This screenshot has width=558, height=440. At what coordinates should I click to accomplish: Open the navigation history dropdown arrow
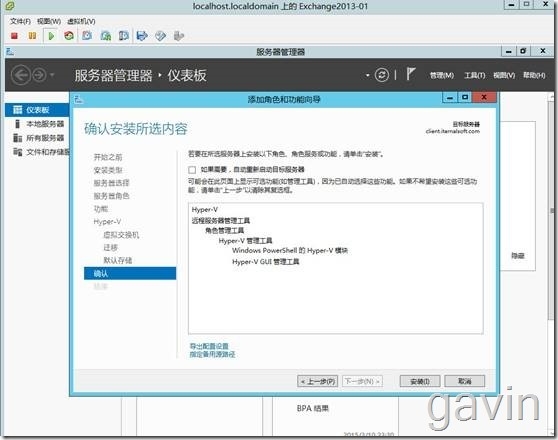click(52, 75)
